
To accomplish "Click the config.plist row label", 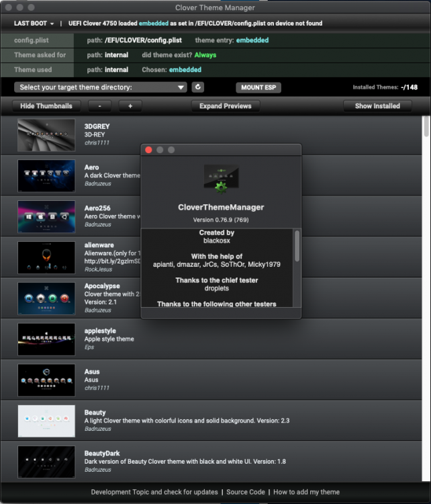I will pyautogui.click(x=32, y=40).
